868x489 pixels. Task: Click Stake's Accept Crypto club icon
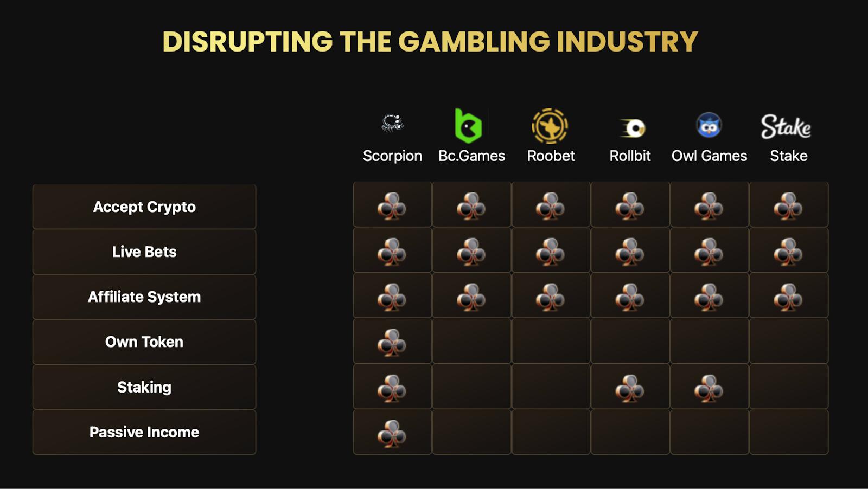pos(788,207)
